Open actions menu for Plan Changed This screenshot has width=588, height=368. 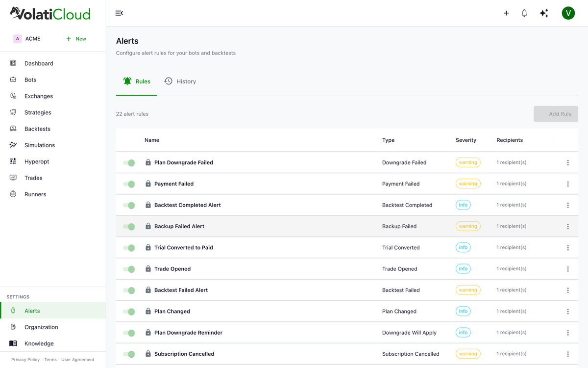[568, 312]
